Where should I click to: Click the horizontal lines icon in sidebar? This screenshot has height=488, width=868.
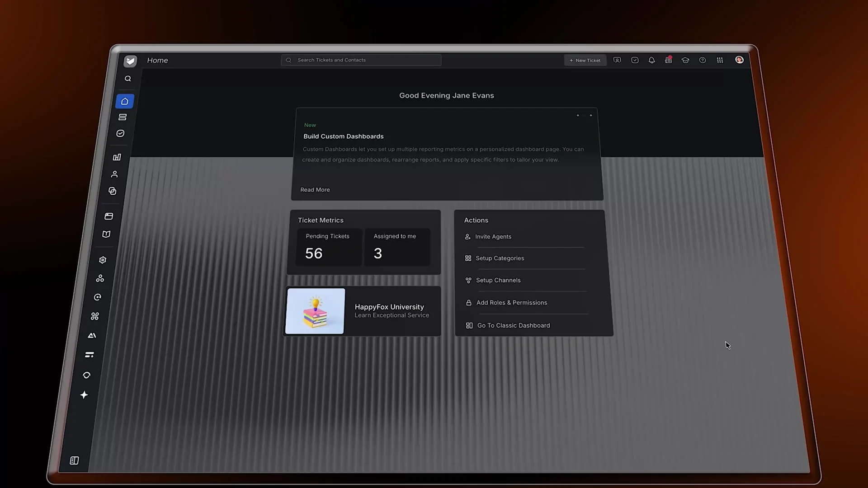pos(90,355)
